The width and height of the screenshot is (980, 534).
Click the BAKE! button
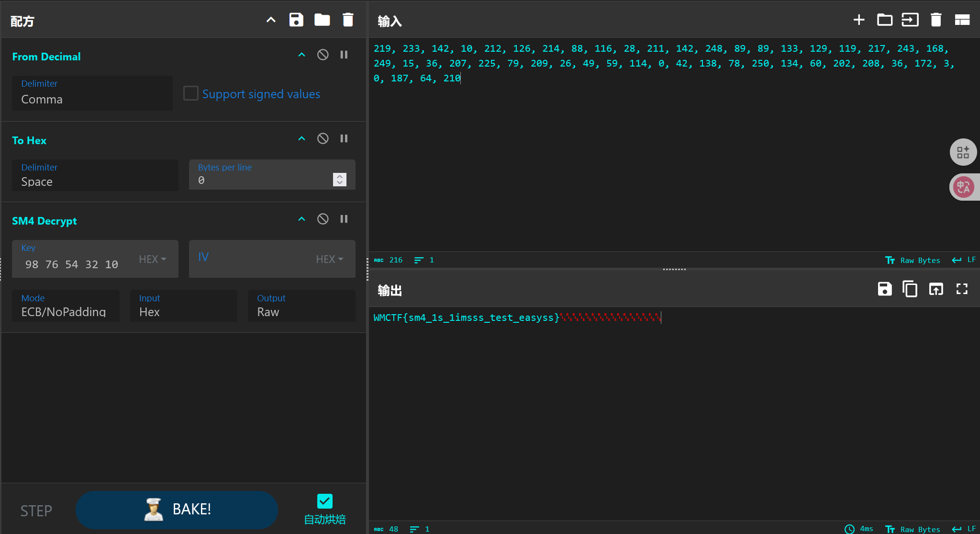click(x=177, y=510)
